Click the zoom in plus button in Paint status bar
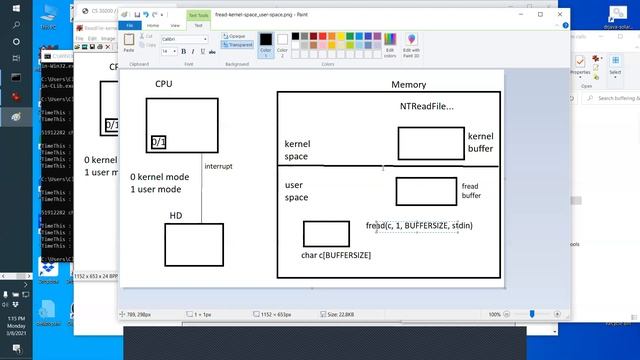Viewport: 640px width, 360px height. click(x=557, y=314)
